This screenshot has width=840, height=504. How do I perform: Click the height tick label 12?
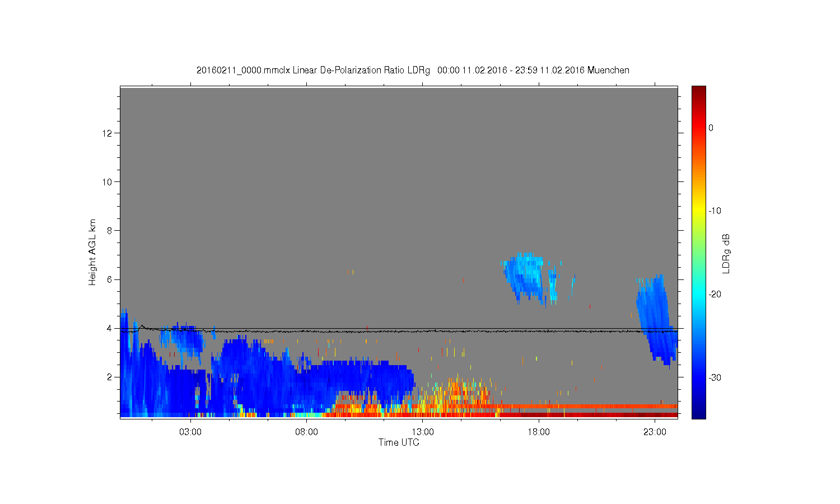(x=108, y=133)
